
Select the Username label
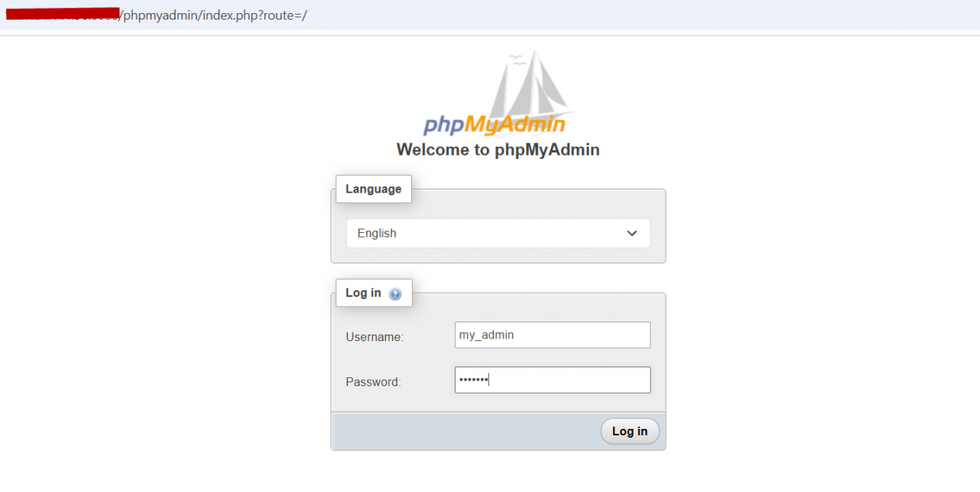(x=375, y=337)
